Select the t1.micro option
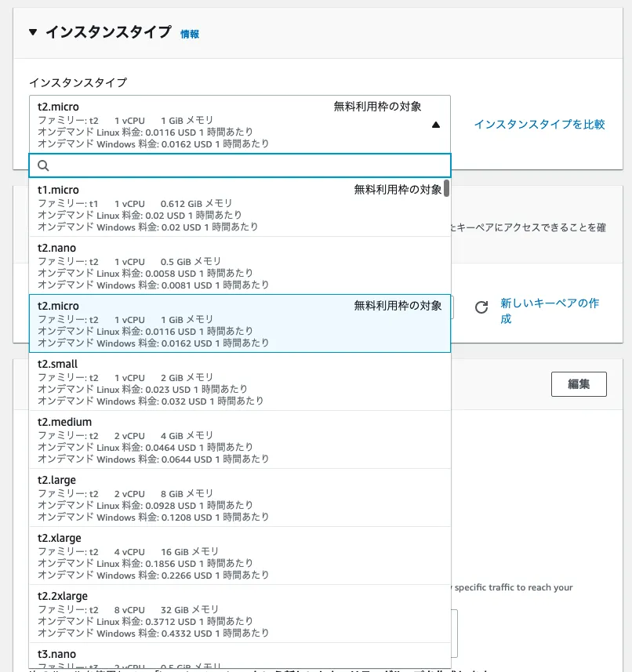632x672 pixels. point(240,208)
